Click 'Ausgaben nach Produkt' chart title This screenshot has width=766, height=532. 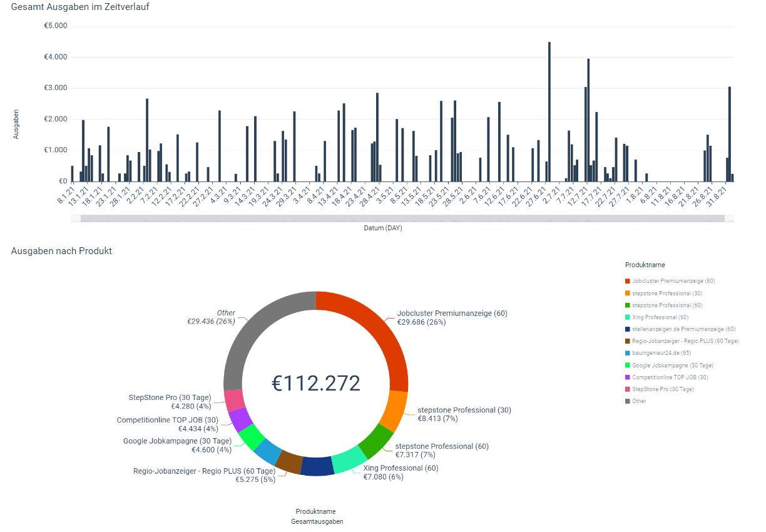[x=61, y=251]
